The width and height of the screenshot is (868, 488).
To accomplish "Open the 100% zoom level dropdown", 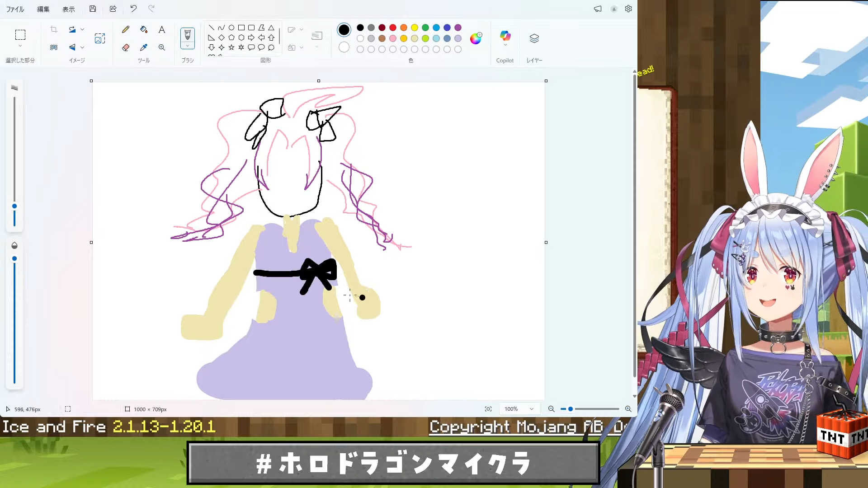I will point(519,409).
